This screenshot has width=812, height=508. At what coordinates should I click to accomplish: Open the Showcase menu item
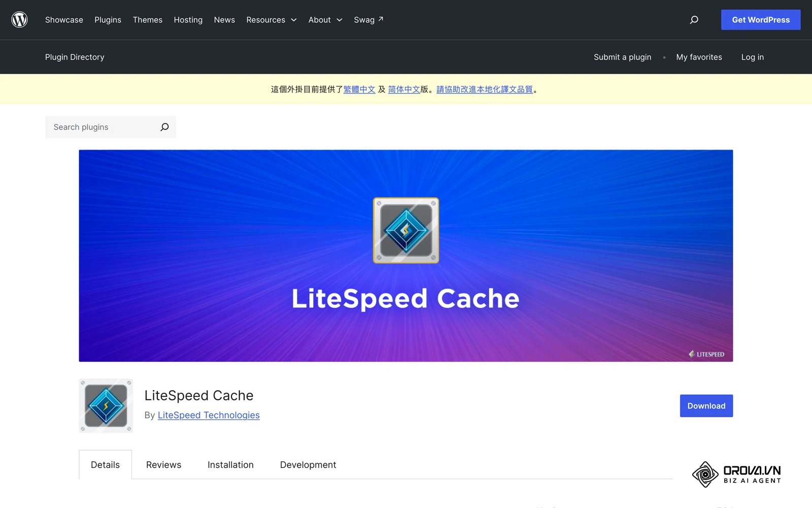64,20
